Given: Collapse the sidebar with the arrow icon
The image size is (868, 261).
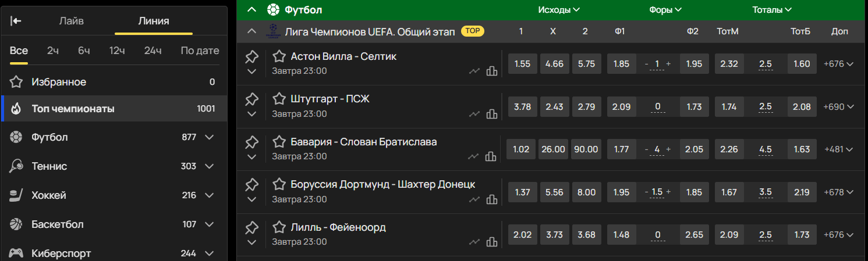Looking at the screenshot, I should pyautogui.click(x=16, y=21).
